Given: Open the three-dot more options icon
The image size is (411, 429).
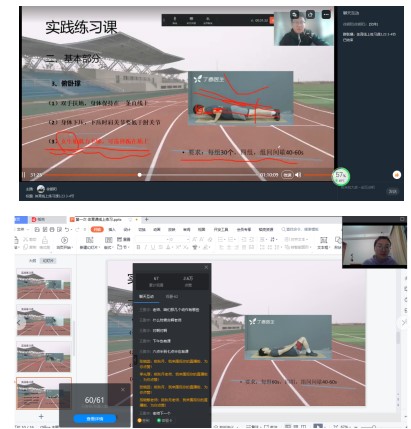Looking at the screenshot, I should [x=326, y=15].
